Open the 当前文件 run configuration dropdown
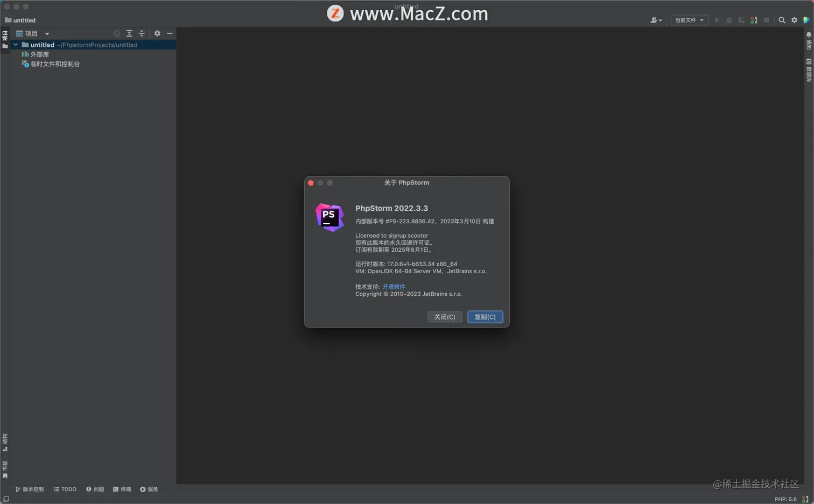 [x=689, y=20]
